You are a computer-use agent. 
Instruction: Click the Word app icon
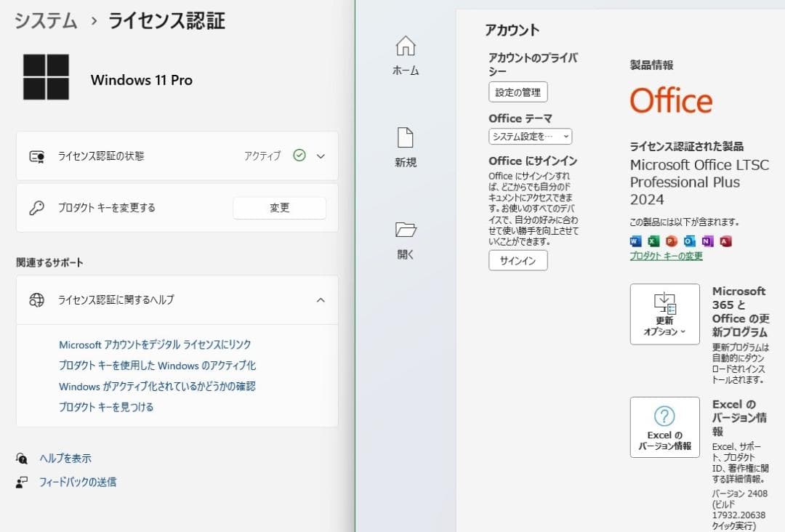point(635,241)
